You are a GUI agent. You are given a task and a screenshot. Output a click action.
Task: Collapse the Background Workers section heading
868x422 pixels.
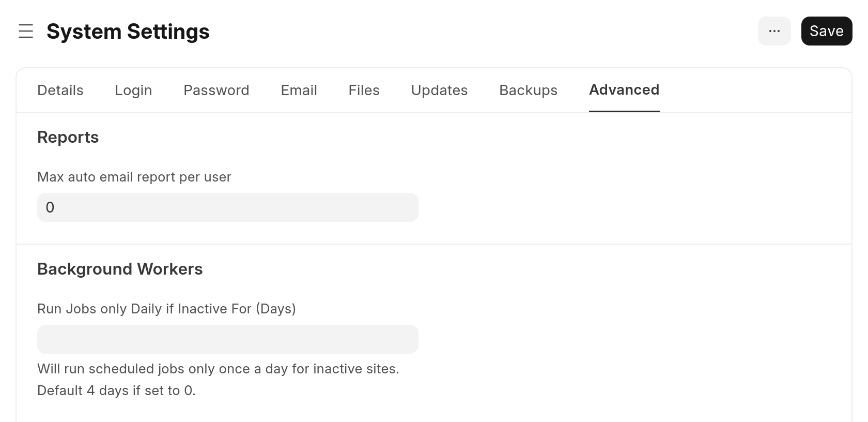(x=120, y=269)
